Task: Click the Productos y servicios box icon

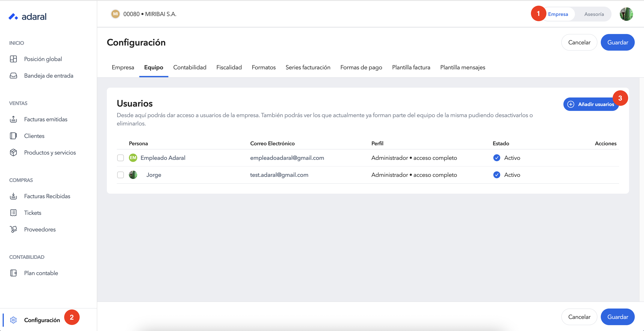Action: point(13,152)
